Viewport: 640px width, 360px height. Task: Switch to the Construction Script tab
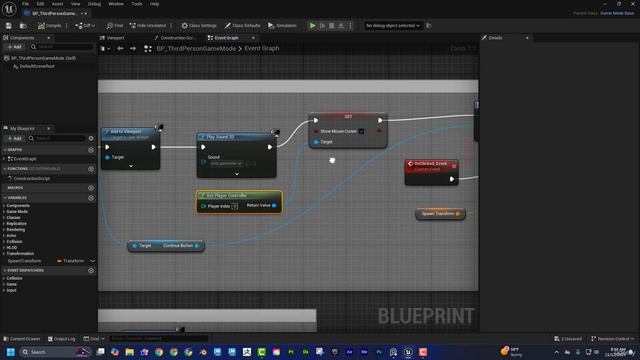pos(177,38)
